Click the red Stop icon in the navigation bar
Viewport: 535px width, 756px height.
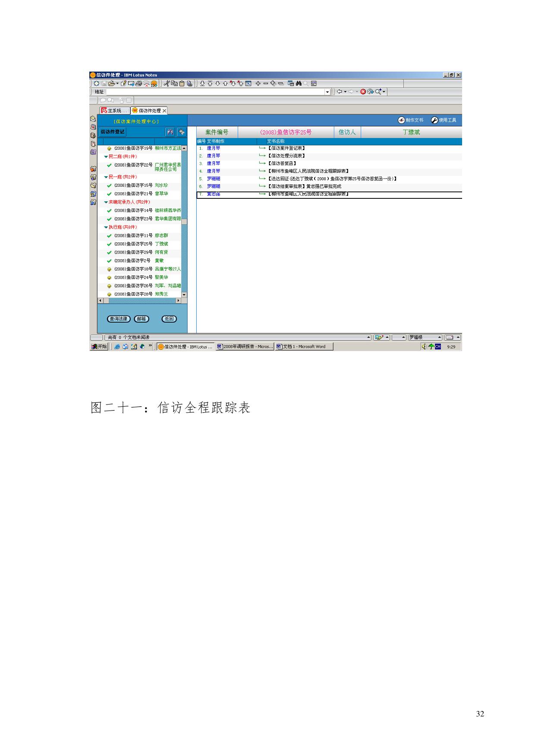(363, 91)
